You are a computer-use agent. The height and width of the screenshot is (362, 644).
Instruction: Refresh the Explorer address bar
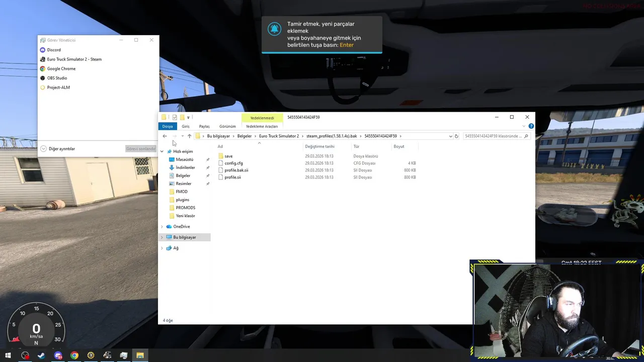coord(456,136)
